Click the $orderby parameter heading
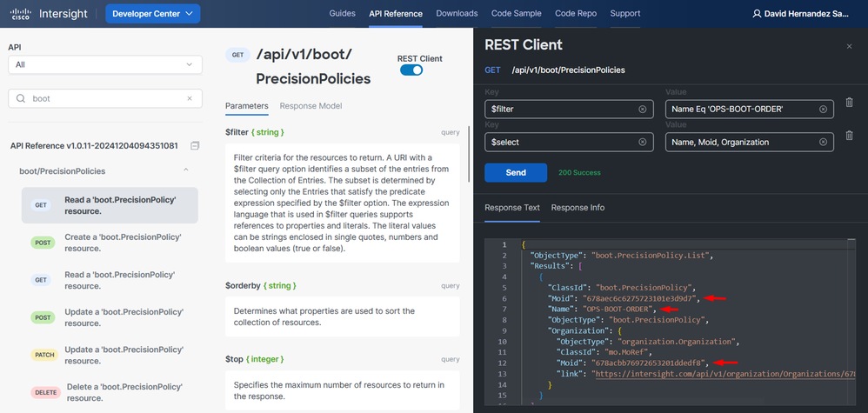The width and height of the screenshot is (868, 413). 261,286
